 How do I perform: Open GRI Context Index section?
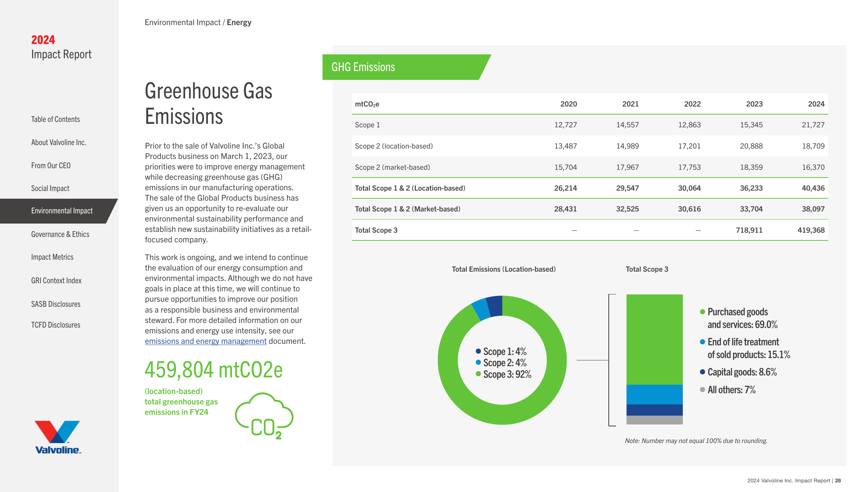point(56,281)
